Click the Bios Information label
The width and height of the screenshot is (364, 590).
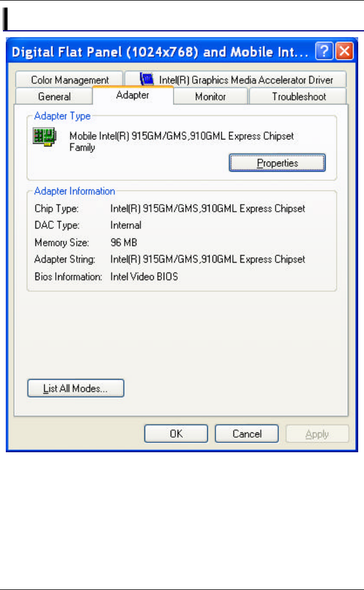pos(68,277)
